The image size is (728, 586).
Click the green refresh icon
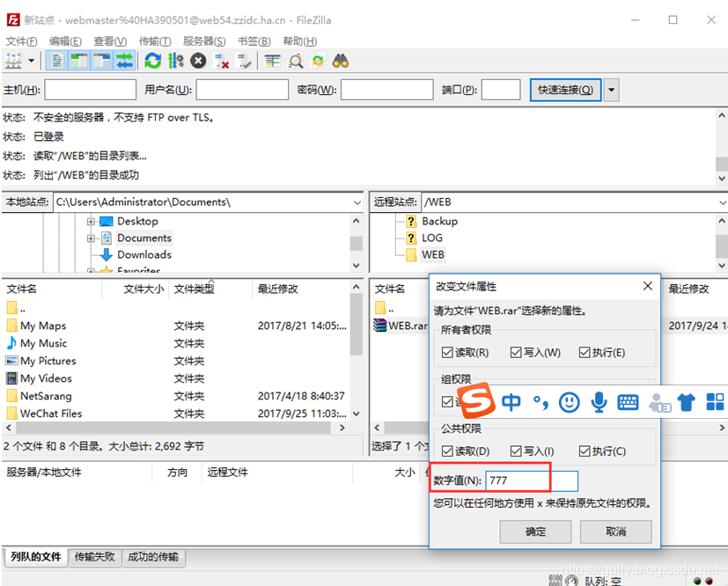[153, 61]
